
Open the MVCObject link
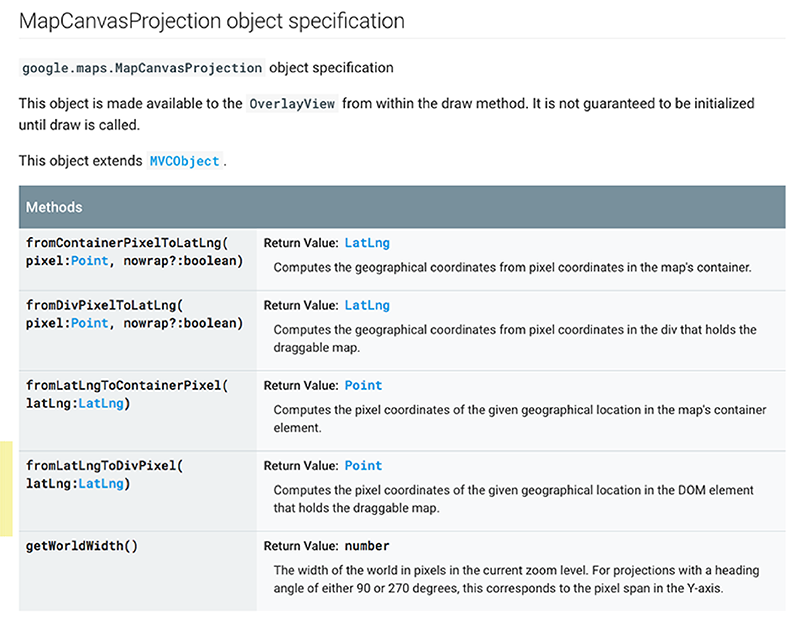pos(184,161)
